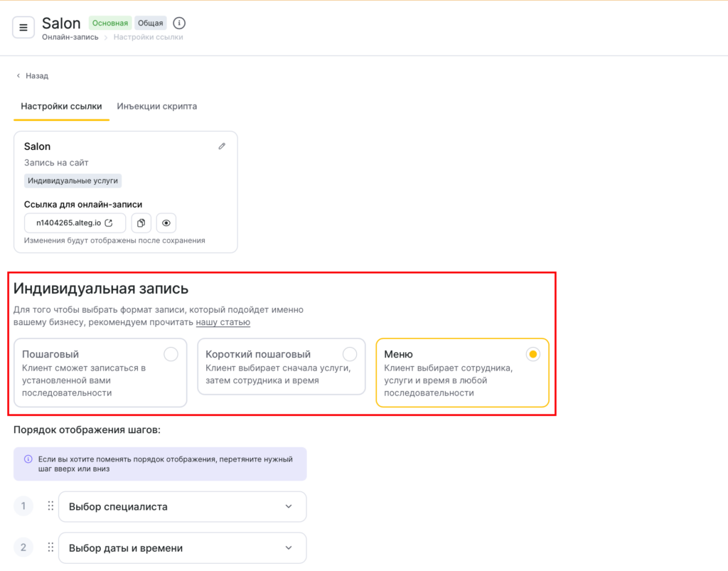The width and height of the screenshot is (728, 571).
Task: Select the Короткий пошаговый radio option
Action: [349, 354]
